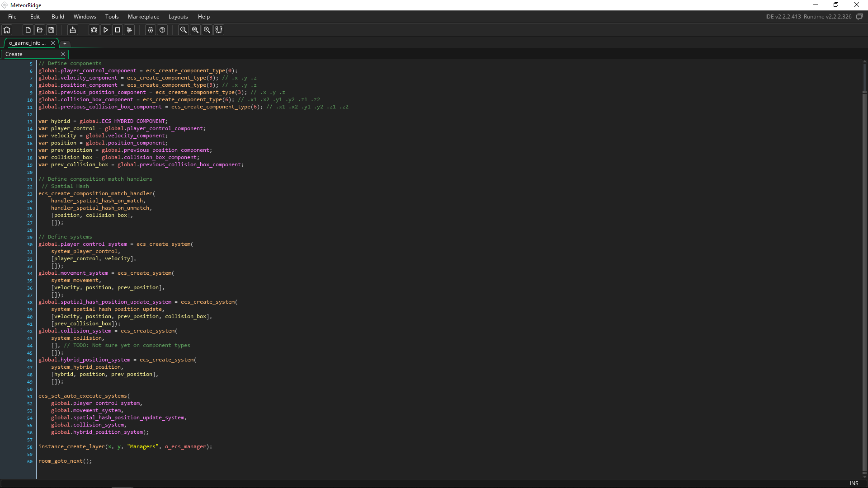Image resolution: width=868 pixels, height=488 pixels.
Task: Stop the running game
Action: tap(117, 30)
